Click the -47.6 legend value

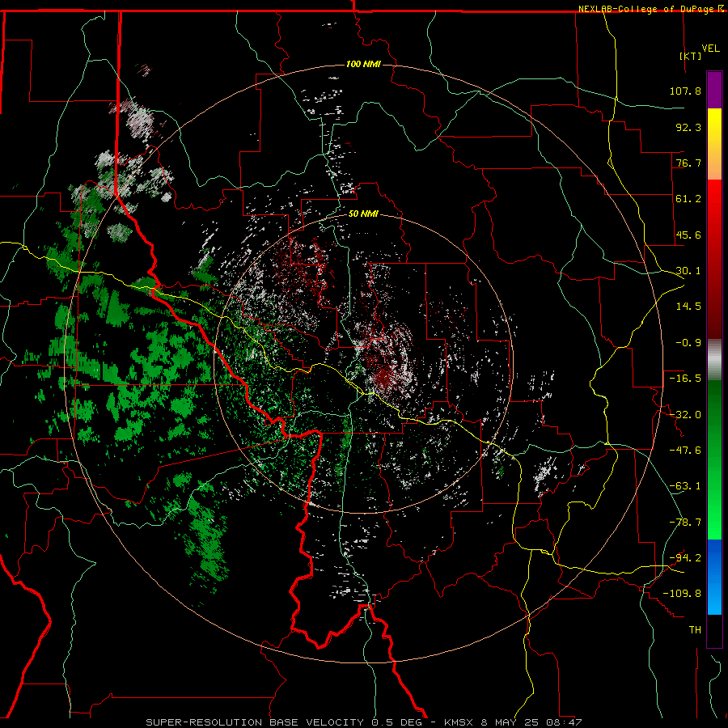685,451
